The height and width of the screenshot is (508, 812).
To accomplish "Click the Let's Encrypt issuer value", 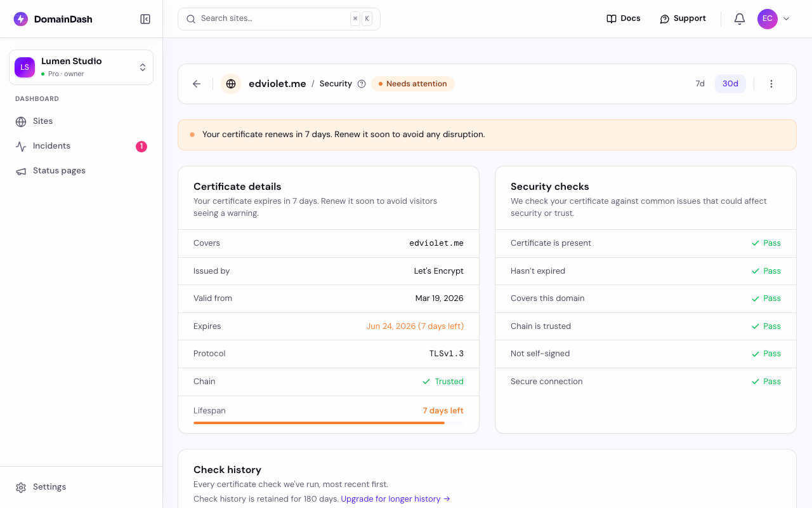I will point(439,271).
